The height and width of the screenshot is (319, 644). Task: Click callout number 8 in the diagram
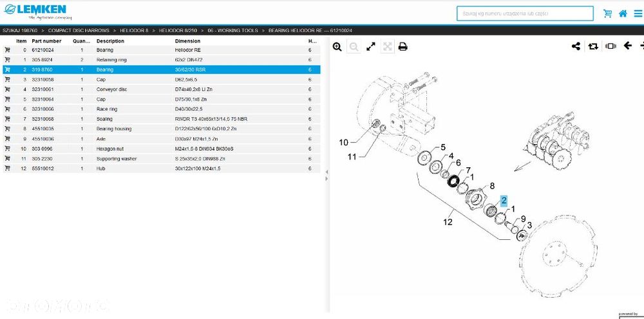492,186
